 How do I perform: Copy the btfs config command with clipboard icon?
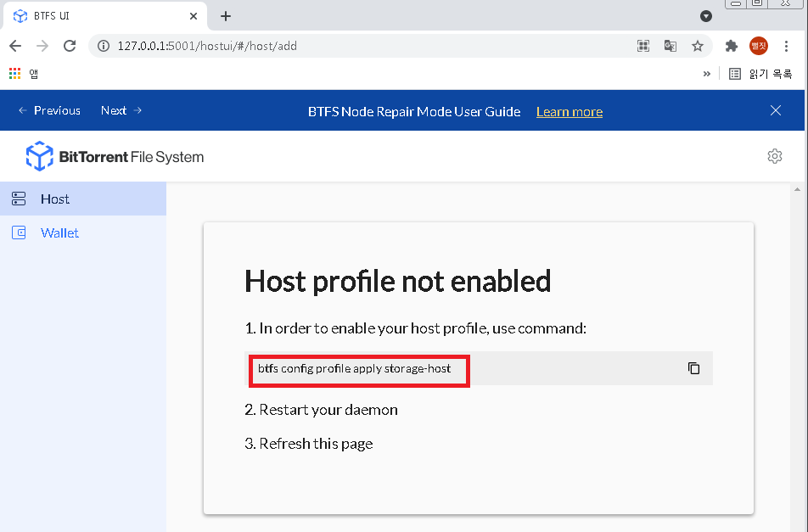click(x=693, y=367)
